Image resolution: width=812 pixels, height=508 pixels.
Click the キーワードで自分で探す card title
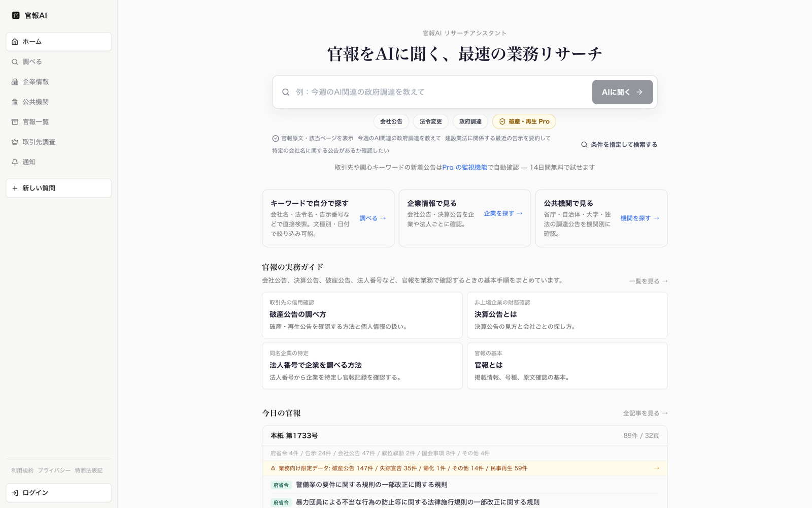(309, 203)
